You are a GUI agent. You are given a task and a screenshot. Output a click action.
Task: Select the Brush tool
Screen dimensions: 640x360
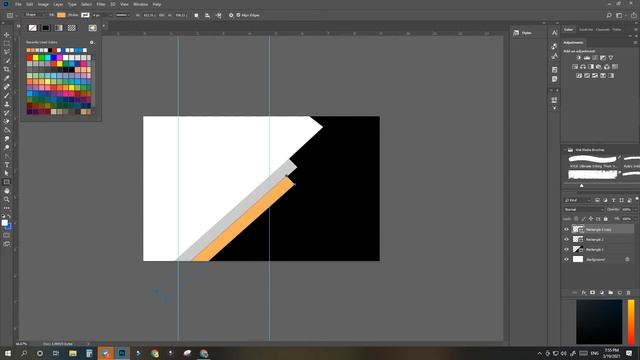click(7, 96)
